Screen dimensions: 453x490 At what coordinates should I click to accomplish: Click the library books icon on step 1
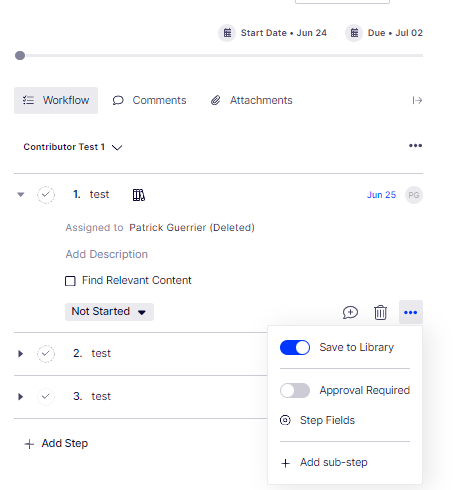point(139,195)
